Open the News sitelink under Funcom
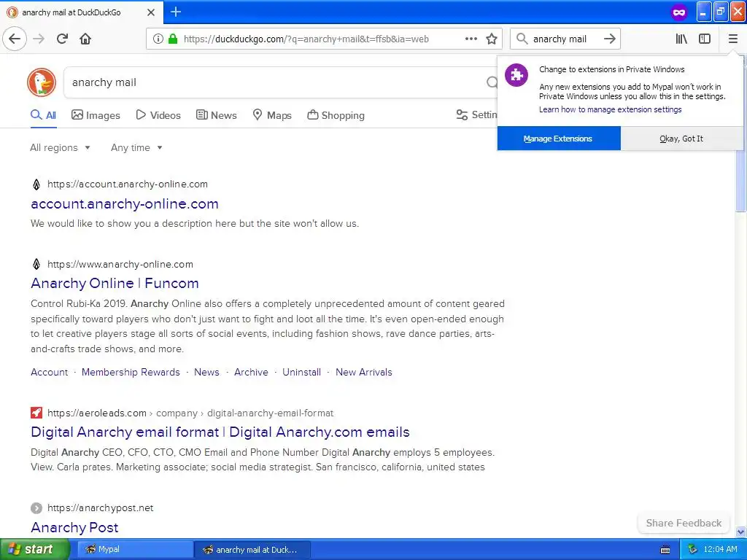 (206, 372)
